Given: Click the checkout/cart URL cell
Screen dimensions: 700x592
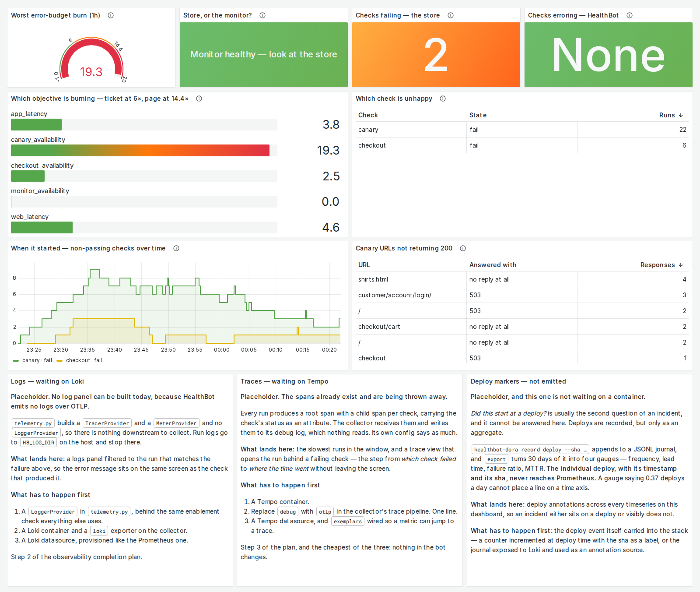Looking at the screenshot, I should (379, 327).
